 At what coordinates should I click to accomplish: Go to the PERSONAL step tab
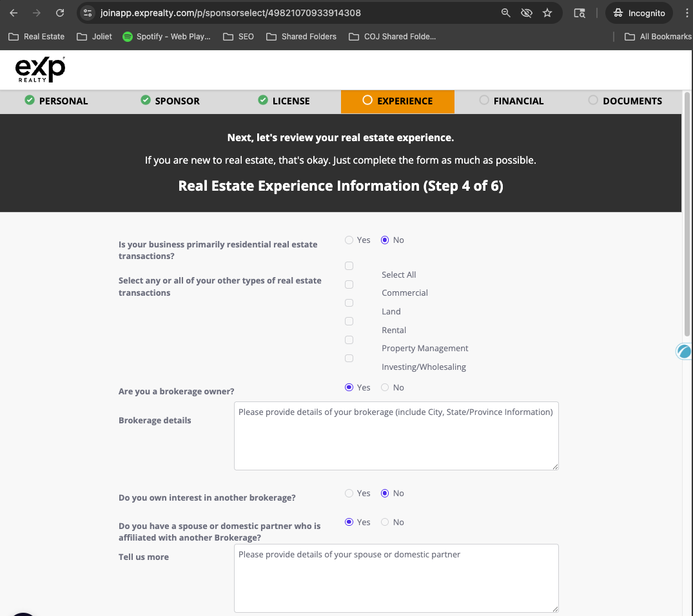pyautogui.click(x=56, y=101)
